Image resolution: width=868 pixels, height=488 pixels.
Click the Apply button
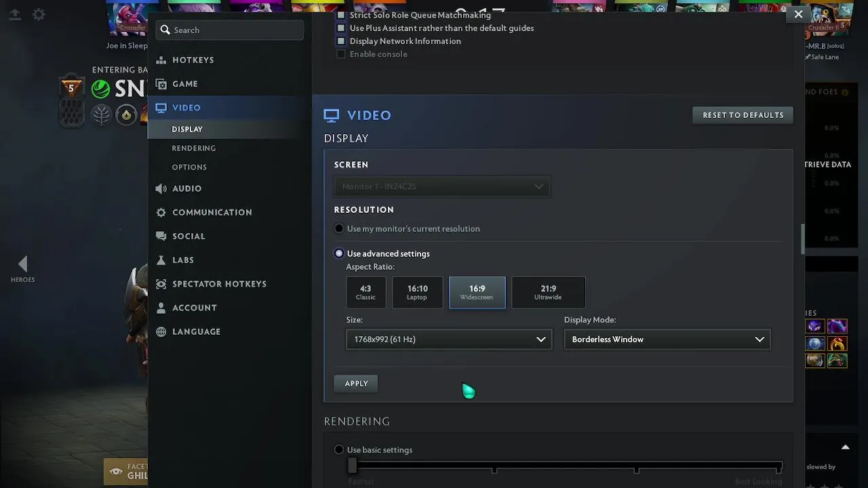click(356, 384)
